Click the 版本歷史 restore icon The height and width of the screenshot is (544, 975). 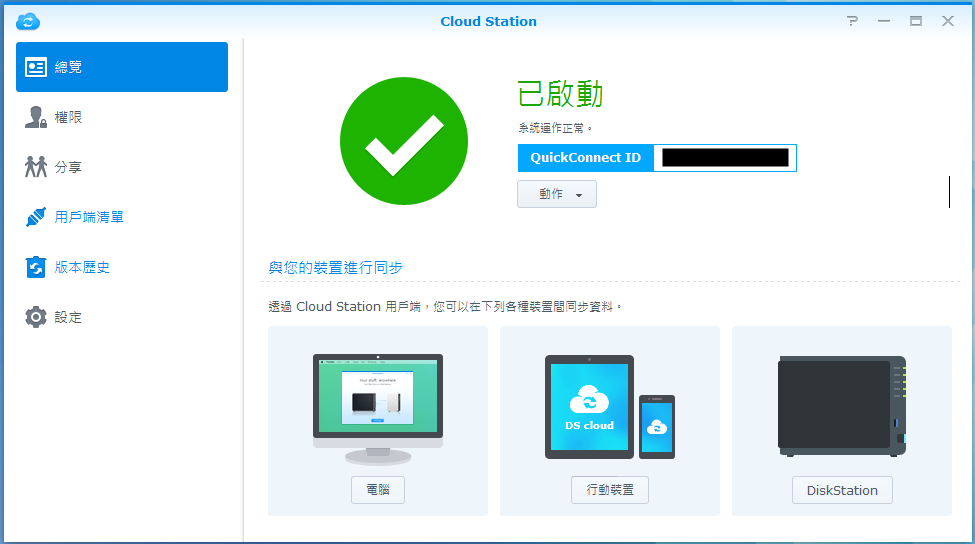(35, 267)
